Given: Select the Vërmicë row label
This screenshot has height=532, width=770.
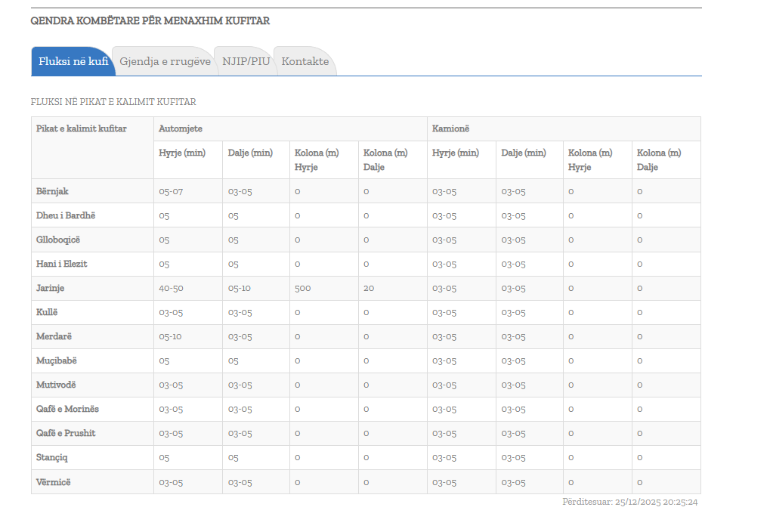Looking at the screenshot, I should [53, 481].
